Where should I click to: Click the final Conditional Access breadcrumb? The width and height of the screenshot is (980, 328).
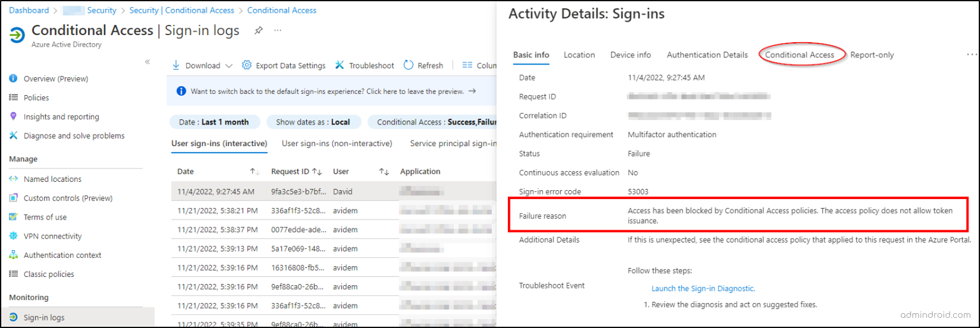click(x=282, y=10)
